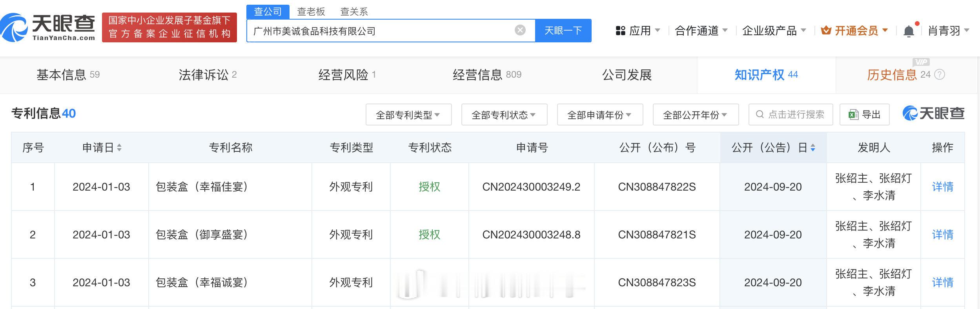Click the TianYanCha logo at top left

(x=48, y=27)
